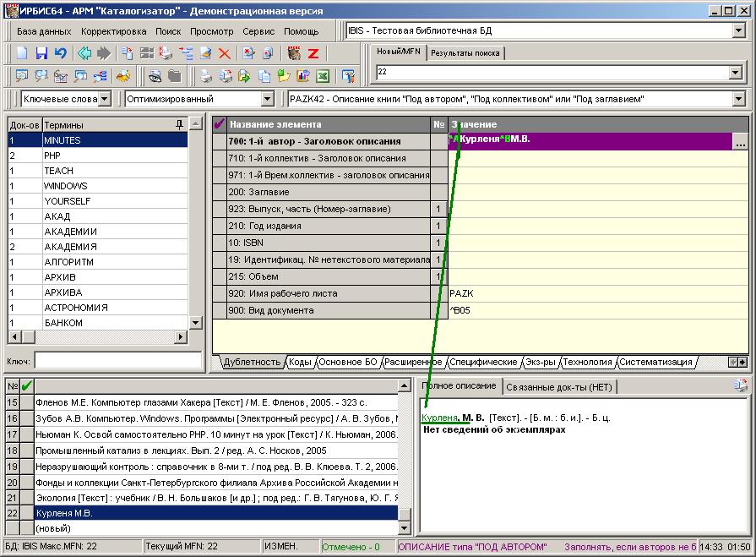The image size is (756, 557).
Task: Click the eye view icon
Action: pyautogui.click(x=155, y=77)
